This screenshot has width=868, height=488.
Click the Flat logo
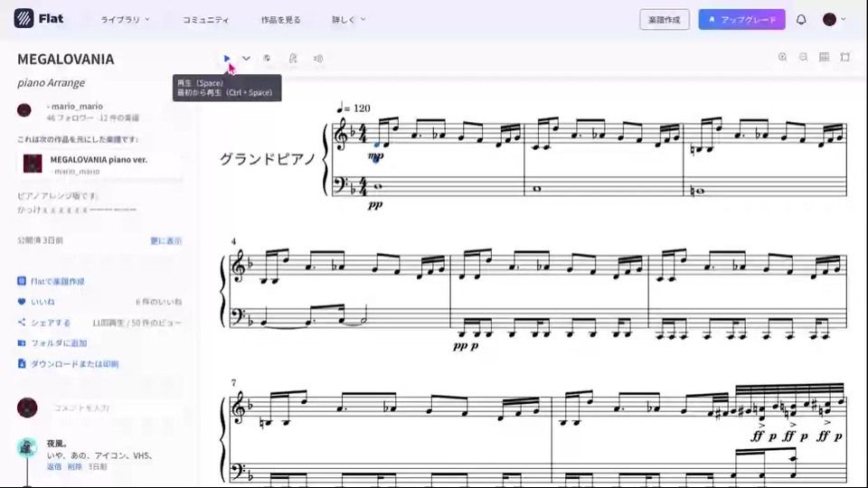tap(39, 18)
